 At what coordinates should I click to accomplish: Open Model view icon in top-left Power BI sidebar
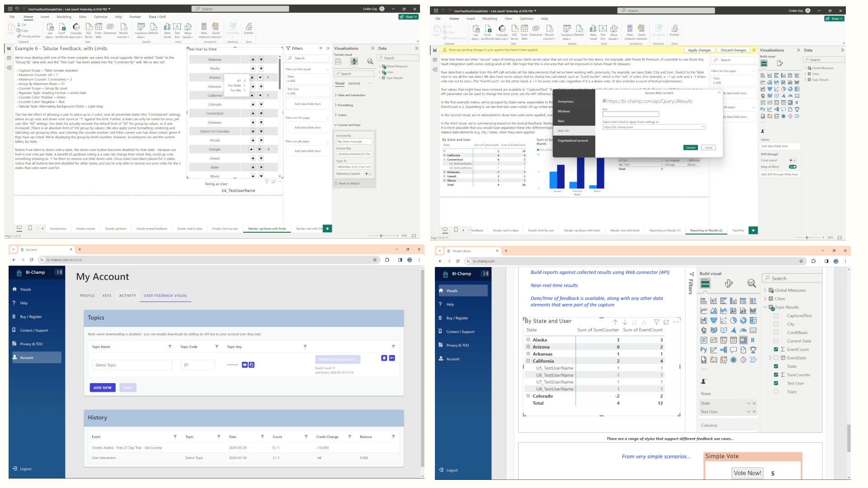[9, 68]
